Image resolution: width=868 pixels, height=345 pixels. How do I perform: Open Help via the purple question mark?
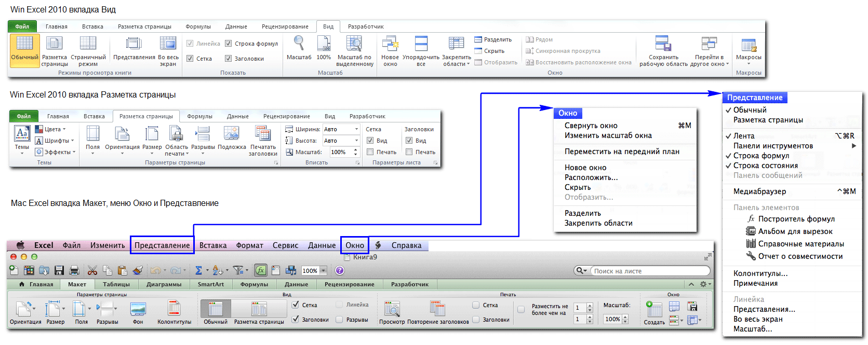(x=340, y=270)
